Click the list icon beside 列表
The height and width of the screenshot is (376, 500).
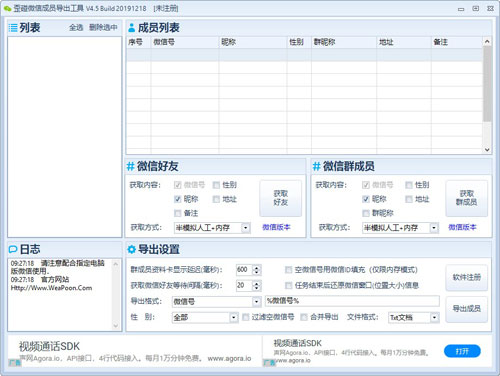coord(13,28)
